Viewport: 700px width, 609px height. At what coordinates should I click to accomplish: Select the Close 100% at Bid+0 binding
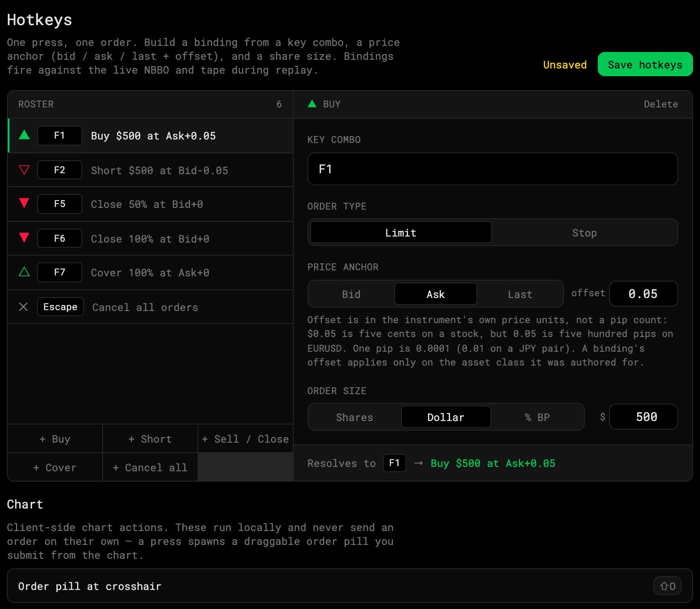point(150,238)
